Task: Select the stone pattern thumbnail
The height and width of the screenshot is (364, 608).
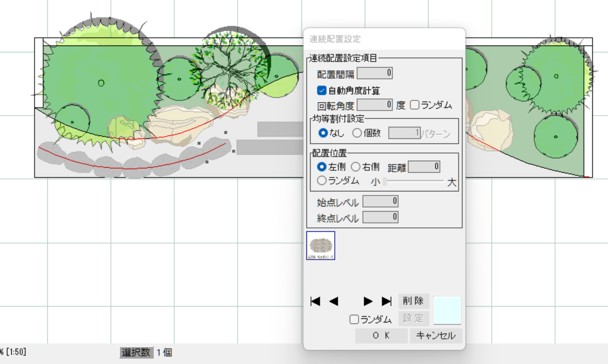Action: point(321,246)
